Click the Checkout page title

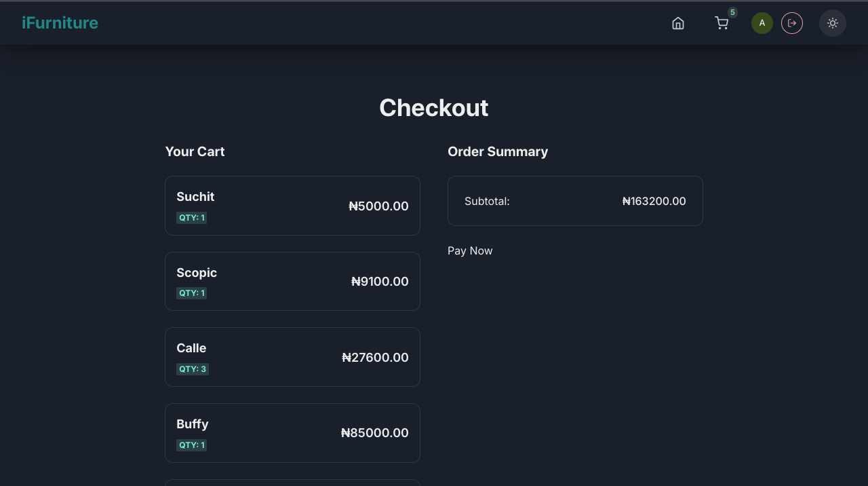click(433, 108)
